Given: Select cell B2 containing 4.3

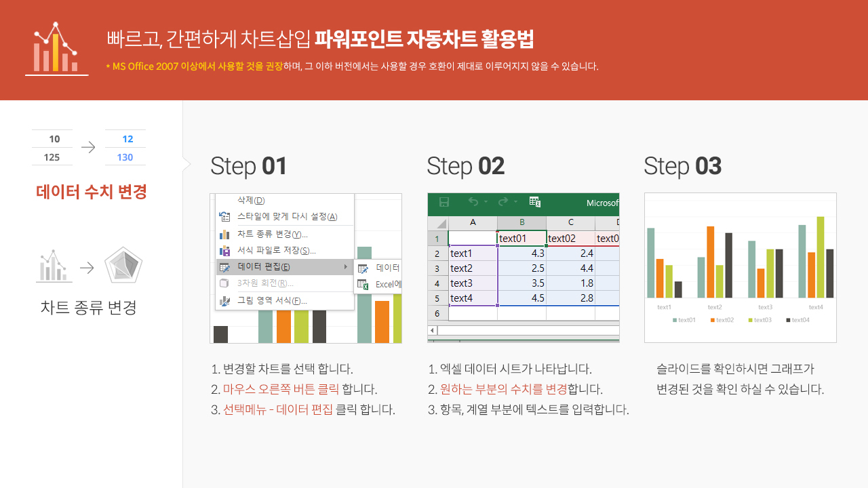Looking at the screenshot, I should tap(521, 253).
